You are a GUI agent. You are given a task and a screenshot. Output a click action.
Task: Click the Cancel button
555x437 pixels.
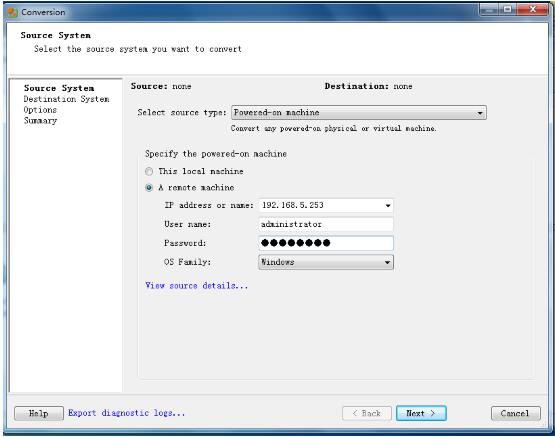pyautogui.click(x=515, y=413)
